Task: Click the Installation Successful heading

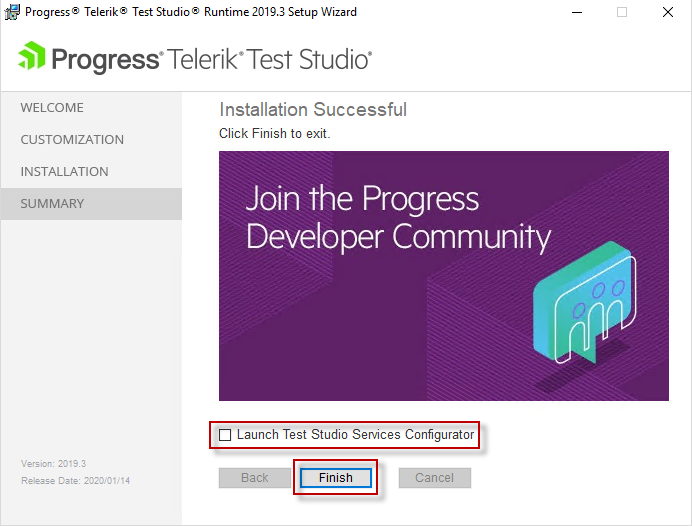Action: [x=313, y=110]
